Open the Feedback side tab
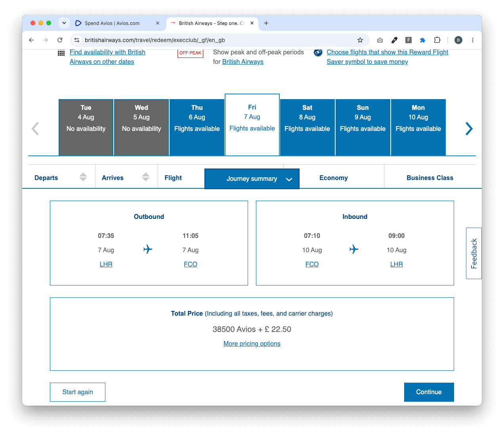 [474, 253]
